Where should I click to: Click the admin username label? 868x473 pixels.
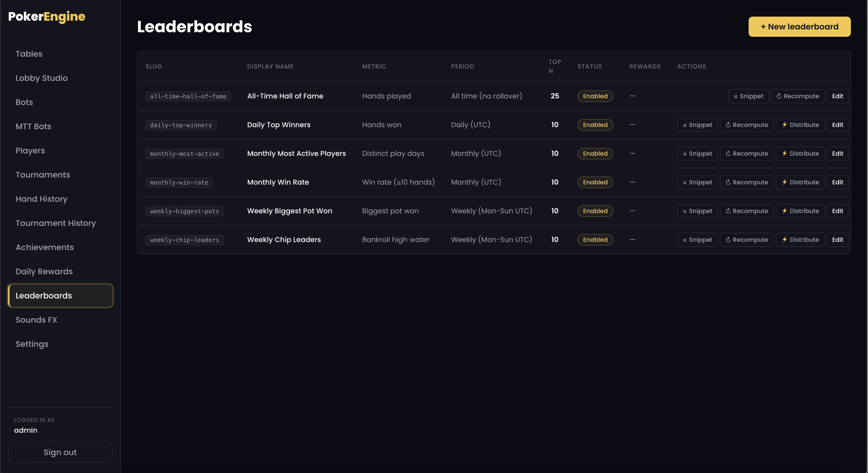click(26, 430)
